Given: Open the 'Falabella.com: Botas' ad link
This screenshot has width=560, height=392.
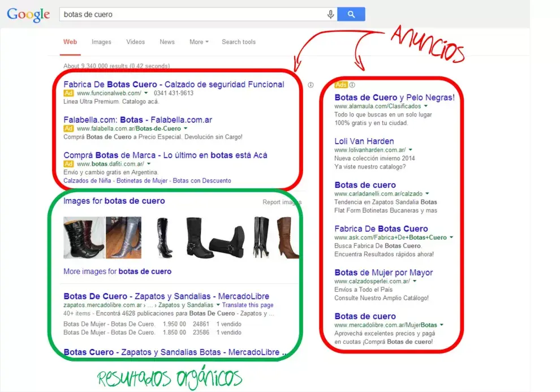Looking at the screenshot, I should point(138,120).
